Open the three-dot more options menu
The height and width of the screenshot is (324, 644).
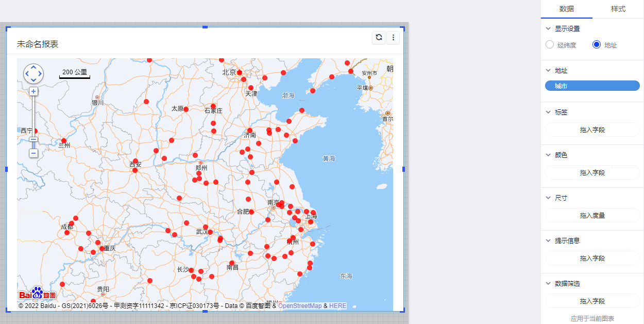tap(393, 37)
